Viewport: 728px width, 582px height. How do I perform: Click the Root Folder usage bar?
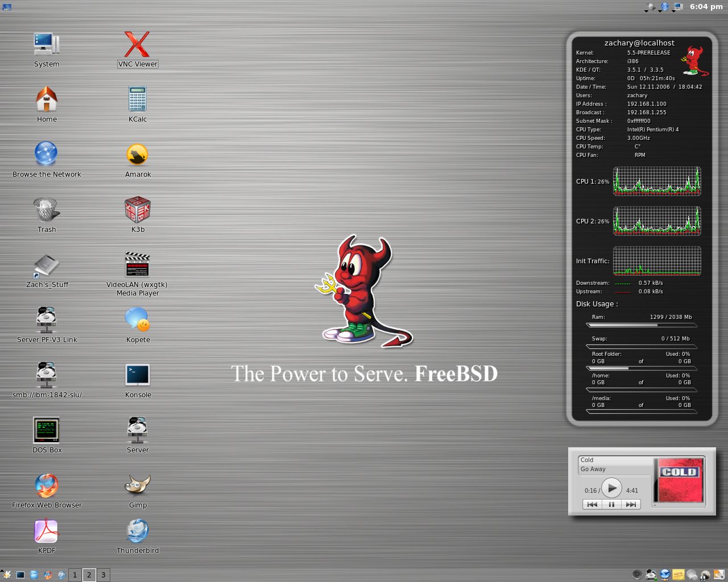(641, 368)
